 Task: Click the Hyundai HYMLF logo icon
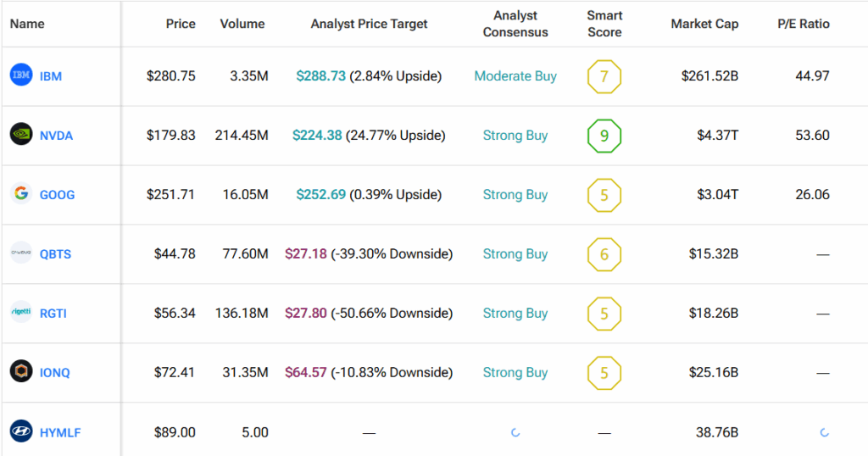point(21,432)
